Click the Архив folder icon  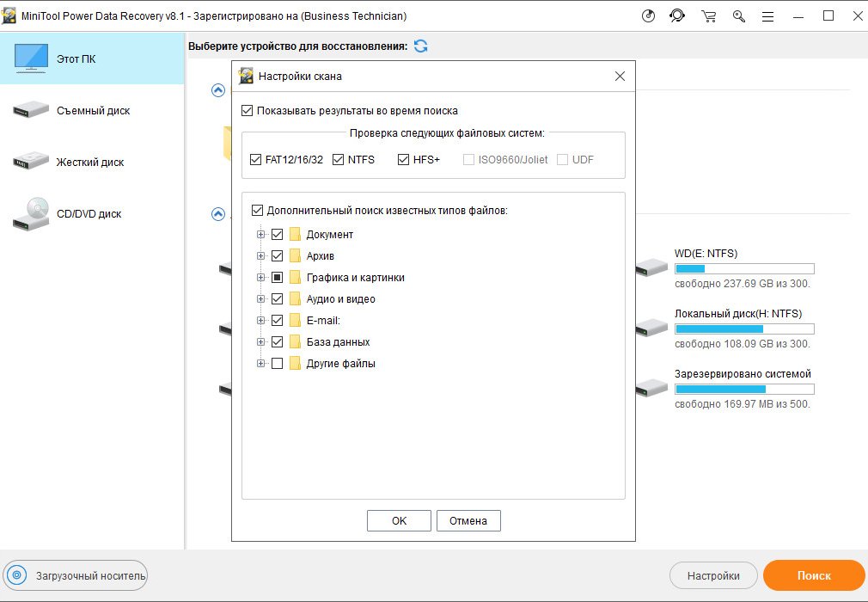295,256
